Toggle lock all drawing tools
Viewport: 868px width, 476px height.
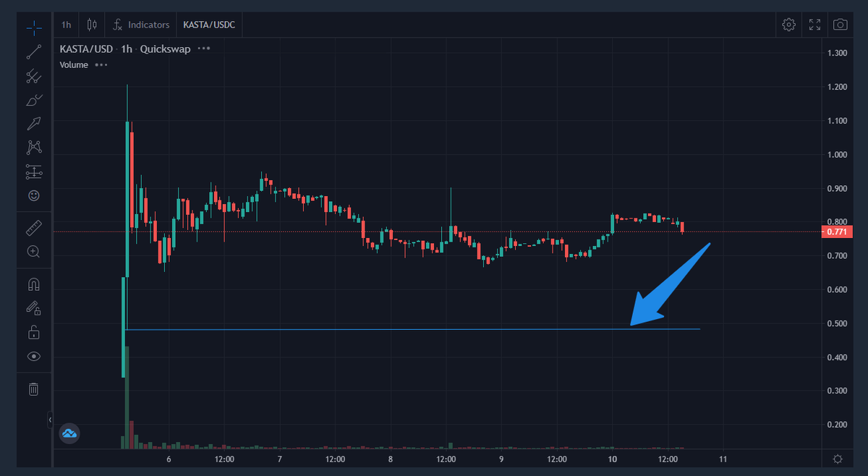[x=33, y=332]
